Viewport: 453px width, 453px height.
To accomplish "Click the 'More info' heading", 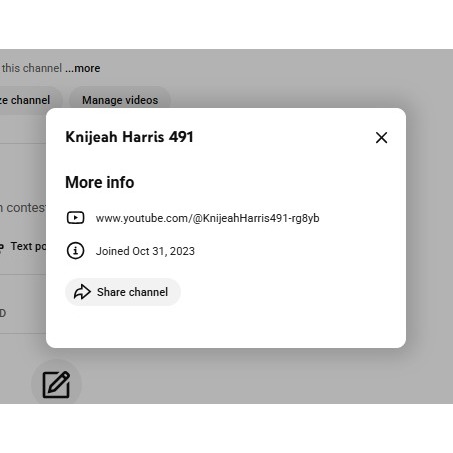I will coord(100,182).
